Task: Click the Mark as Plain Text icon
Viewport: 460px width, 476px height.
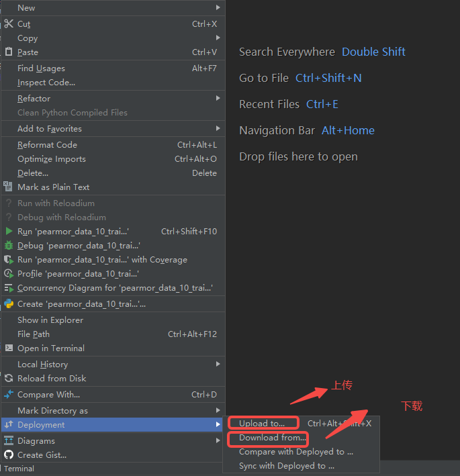Action: 8,187
